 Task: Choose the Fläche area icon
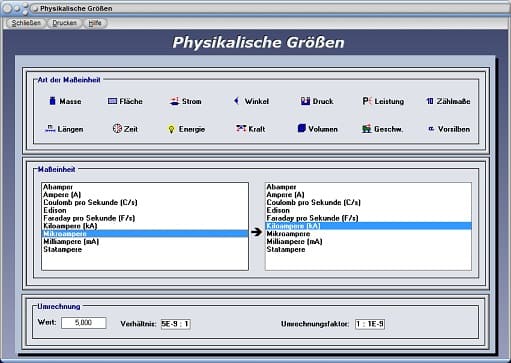tap(112, 101)
